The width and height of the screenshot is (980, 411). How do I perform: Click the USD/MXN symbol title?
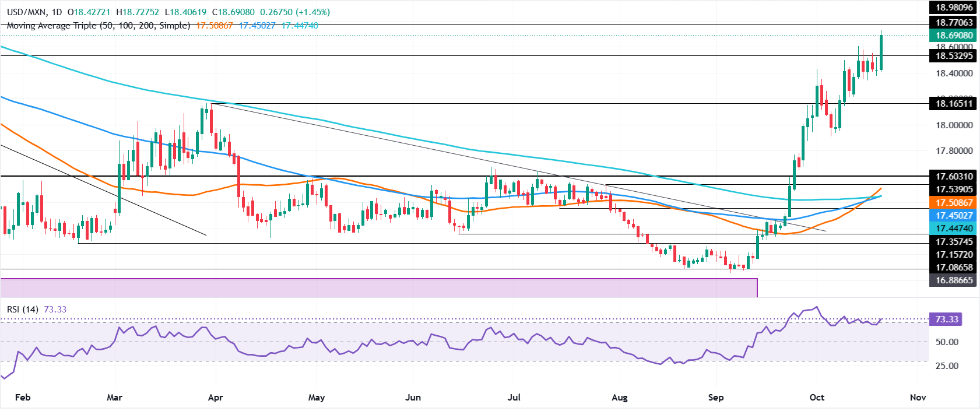25,12
